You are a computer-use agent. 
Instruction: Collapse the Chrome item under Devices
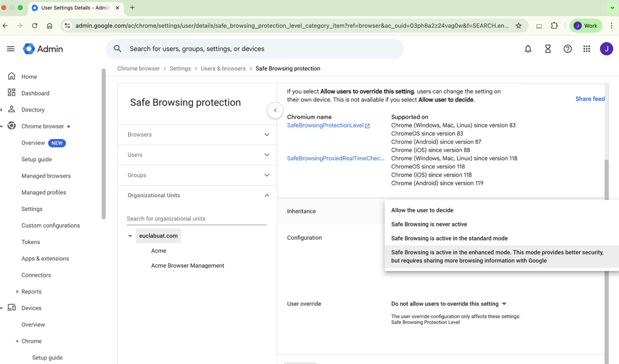click(x=17, y=341)
